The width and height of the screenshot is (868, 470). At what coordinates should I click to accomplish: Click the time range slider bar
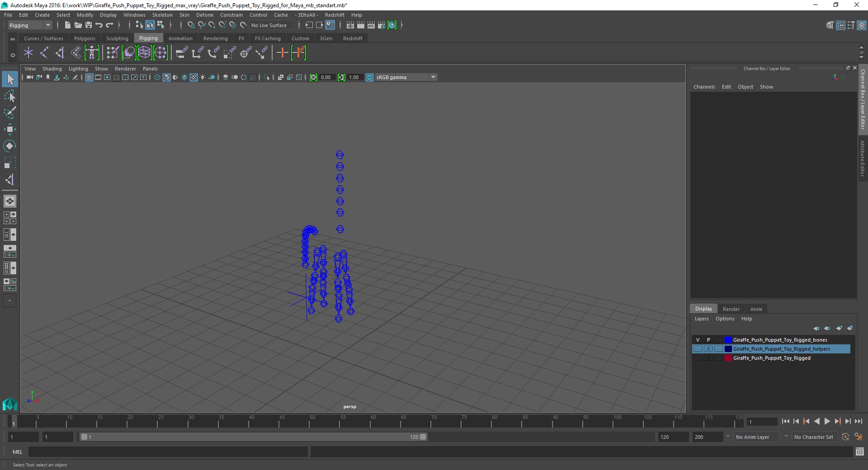coord(253,437)
